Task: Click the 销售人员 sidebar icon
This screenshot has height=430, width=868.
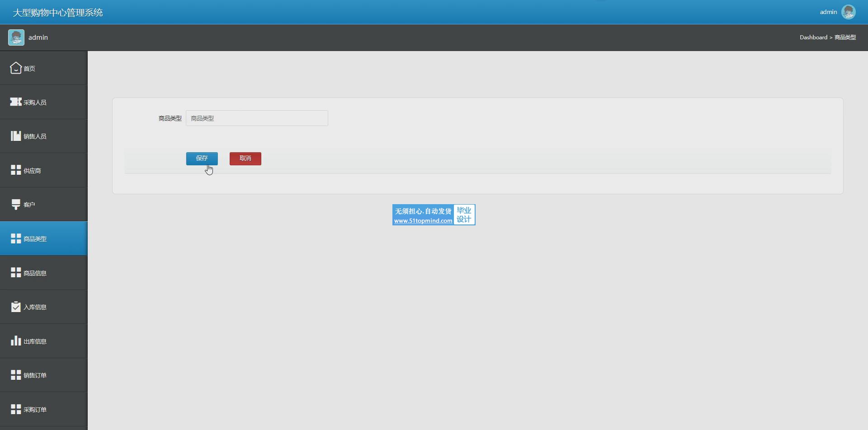Action: [16, 136]
